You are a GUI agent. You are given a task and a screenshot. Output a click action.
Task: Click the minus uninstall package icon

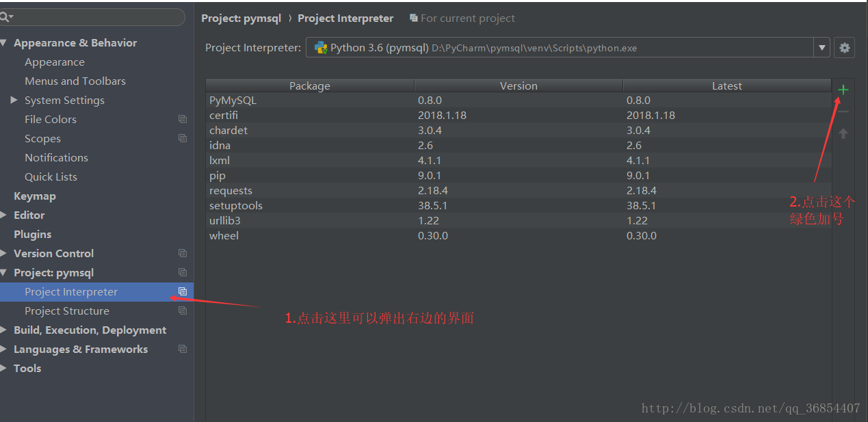pyautogui.click(x=843, y=111)
